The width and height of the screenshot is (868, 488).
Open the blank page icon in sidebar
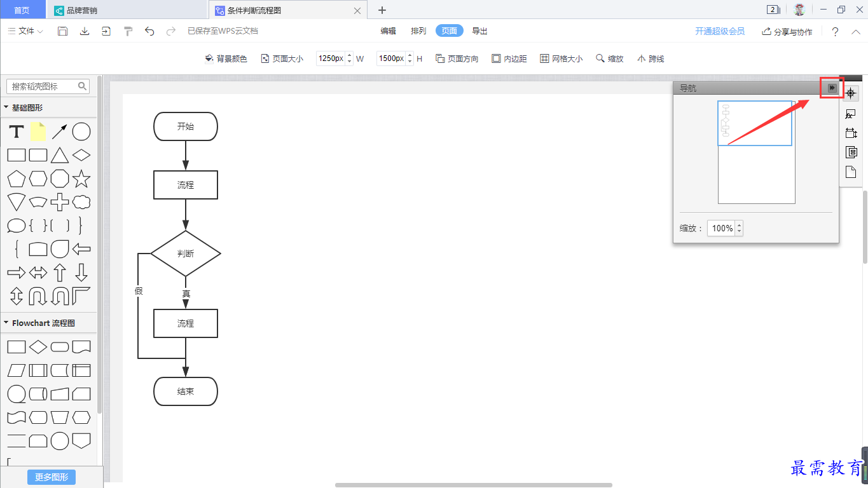pyautogui.click(x=851, y=172)
